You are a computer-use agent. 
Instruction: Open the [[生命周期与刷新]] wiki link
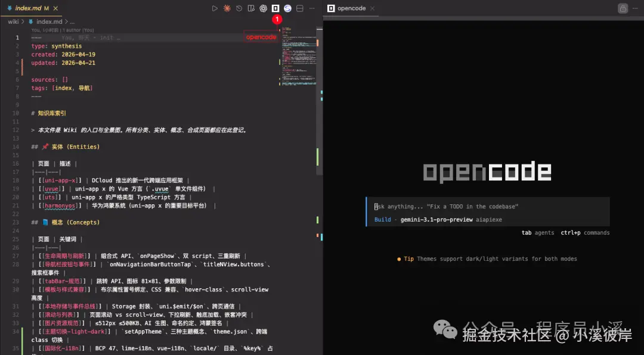pyautogui.click(x=64, y=256)
